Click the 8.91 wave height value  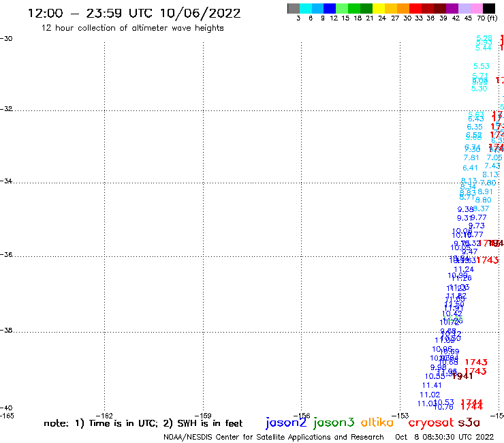point(485,192)
